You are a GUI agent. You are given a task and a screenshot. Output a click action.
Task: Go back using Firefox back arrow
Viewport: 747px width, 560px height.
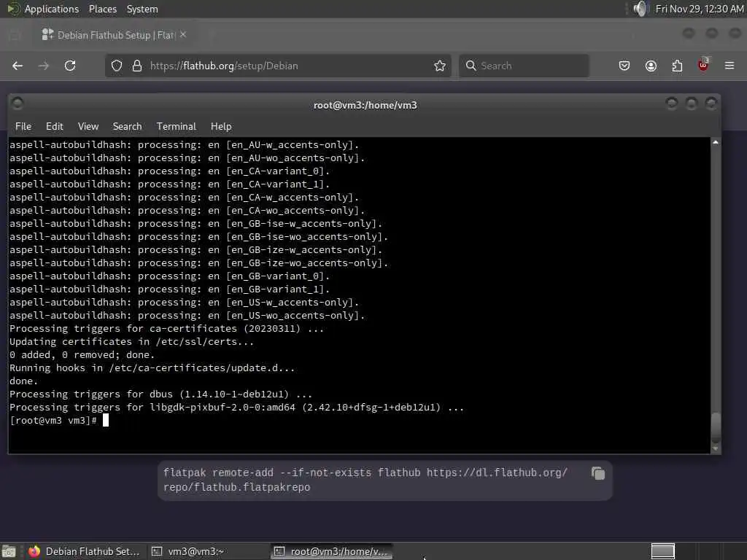tap(18, 66)
